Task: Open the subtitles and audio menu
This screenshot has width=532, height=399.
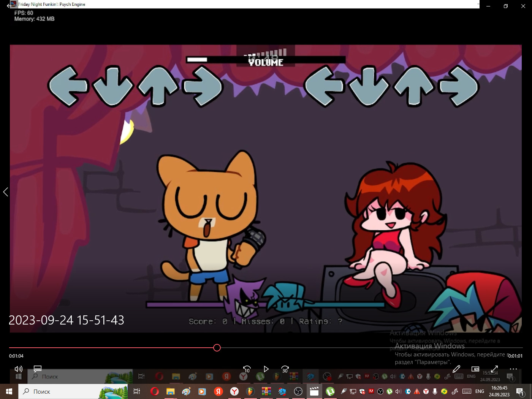Action: click(37, 369)
